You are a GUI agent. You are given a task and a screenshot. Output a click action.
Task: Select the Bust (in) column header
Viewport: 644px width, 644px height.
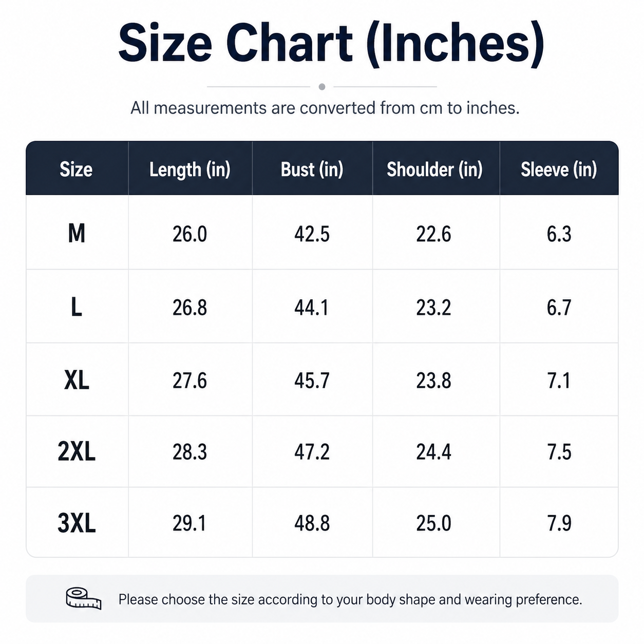click(x=312, y=169)
